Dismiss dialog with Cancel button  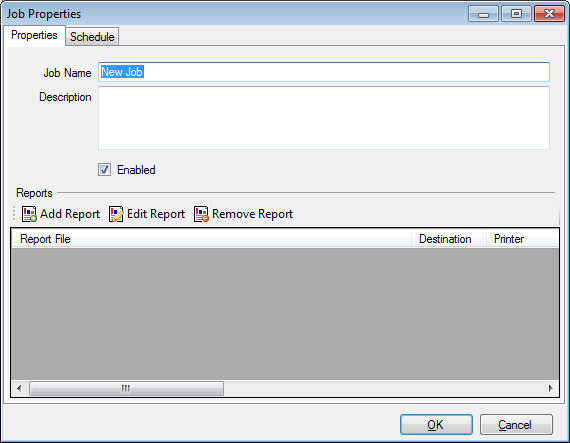coord(516,424)
